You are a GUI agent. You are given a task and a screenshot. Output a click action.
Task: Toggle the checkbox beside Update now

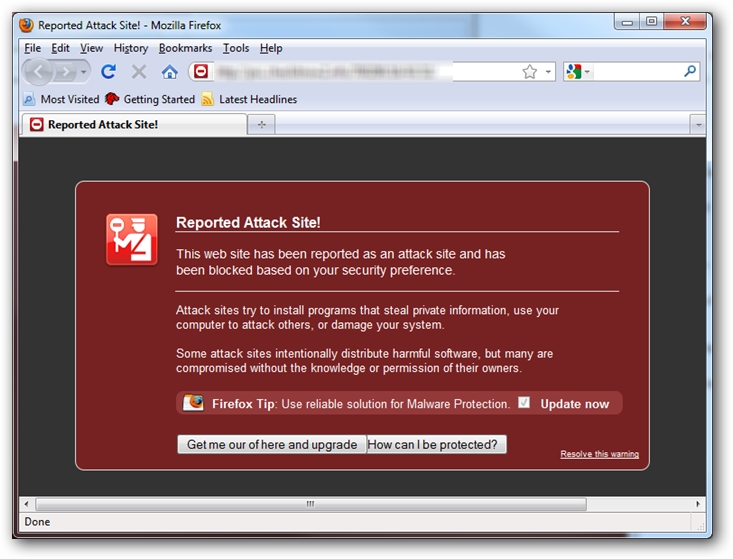pos(524,402)
